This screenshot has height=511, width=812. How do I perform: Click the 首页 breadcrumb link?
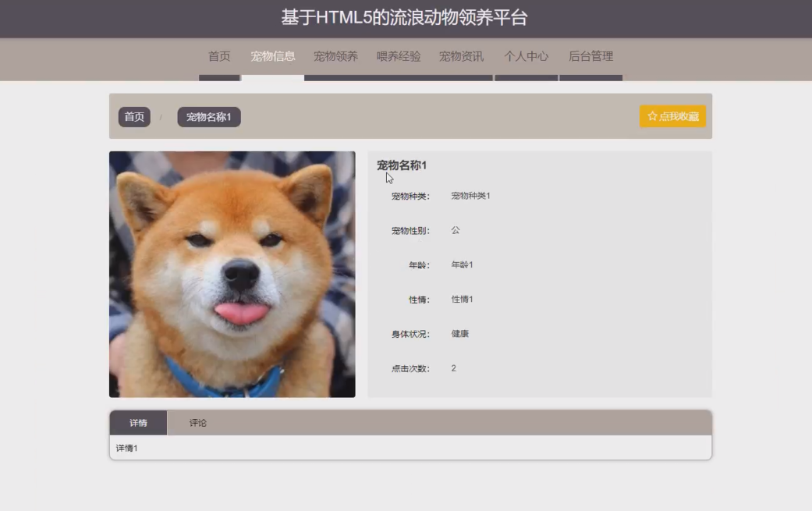tap(133, 117)
